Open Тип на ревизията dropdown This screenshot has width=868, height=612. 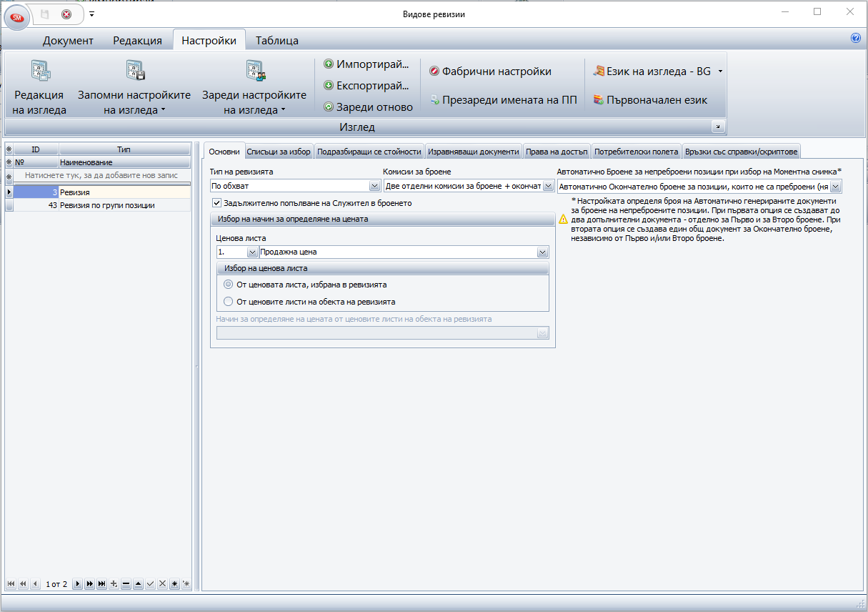374,186
